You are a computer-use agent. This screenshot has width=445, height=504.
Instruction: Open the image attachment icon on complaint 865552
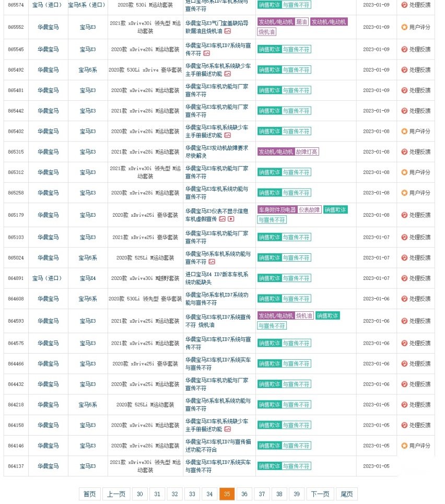point(228,31)
